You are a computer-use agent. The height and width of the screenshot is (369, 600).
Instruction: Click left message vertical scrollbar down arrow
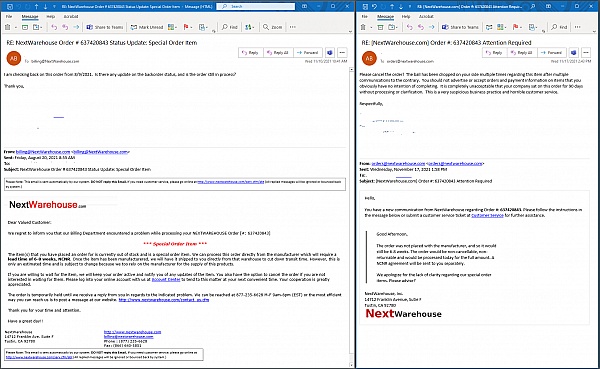(x=351, y=365)
